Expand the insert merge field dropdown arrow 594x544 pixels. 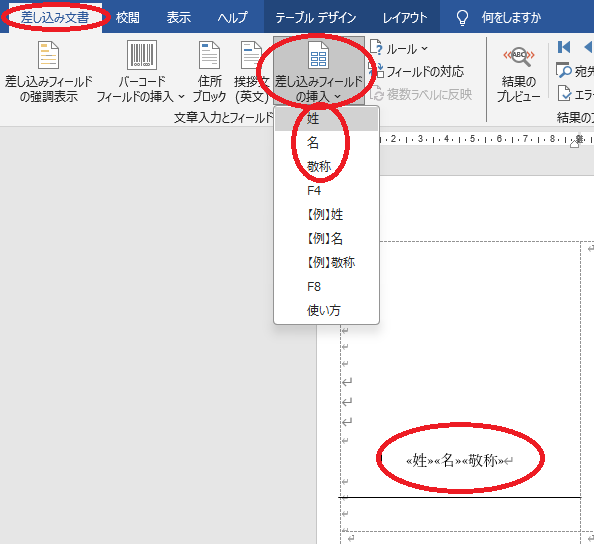338,97
